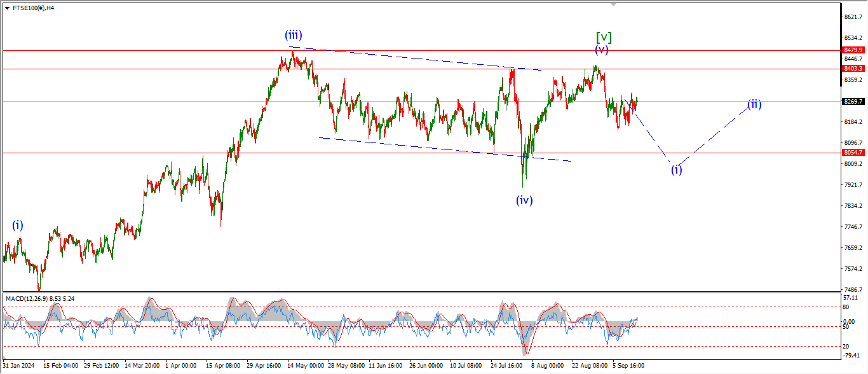Click the MACD scale value 57.11
Image resolution: width=868 pixels, height=374 pixels.
(851, 298)
